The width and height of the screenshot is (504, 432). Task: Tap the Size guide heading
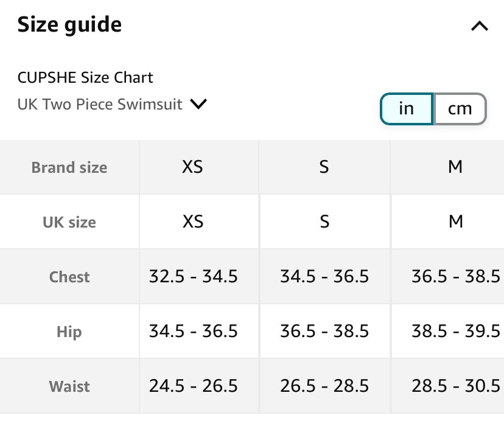point(69,25)
